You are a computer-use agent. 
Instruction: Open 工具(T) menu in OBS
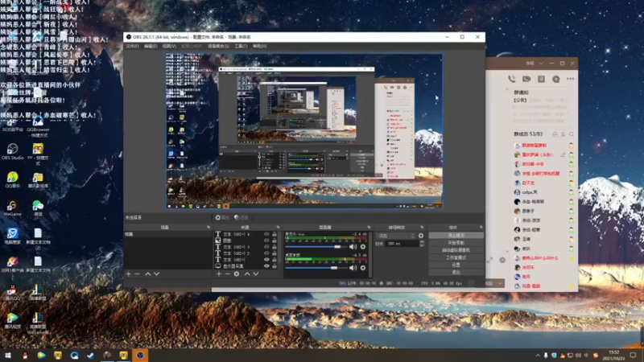pos(241,47)
